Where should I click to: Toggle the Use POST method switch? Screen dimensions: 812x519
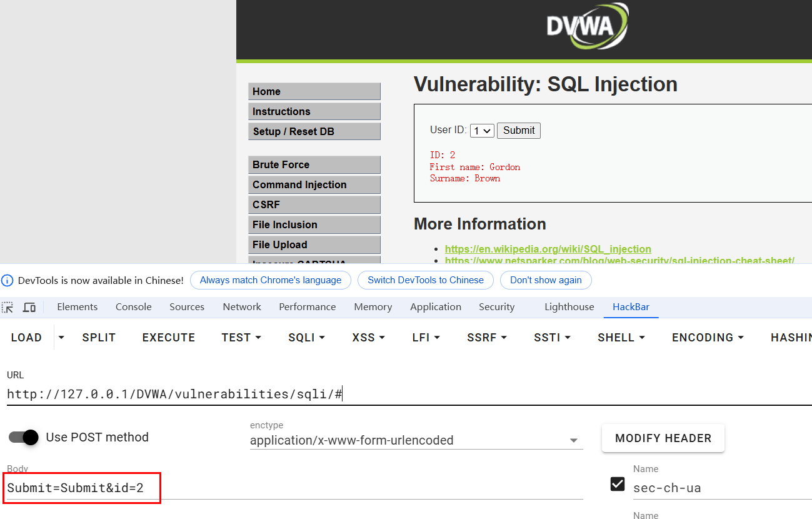24,437
